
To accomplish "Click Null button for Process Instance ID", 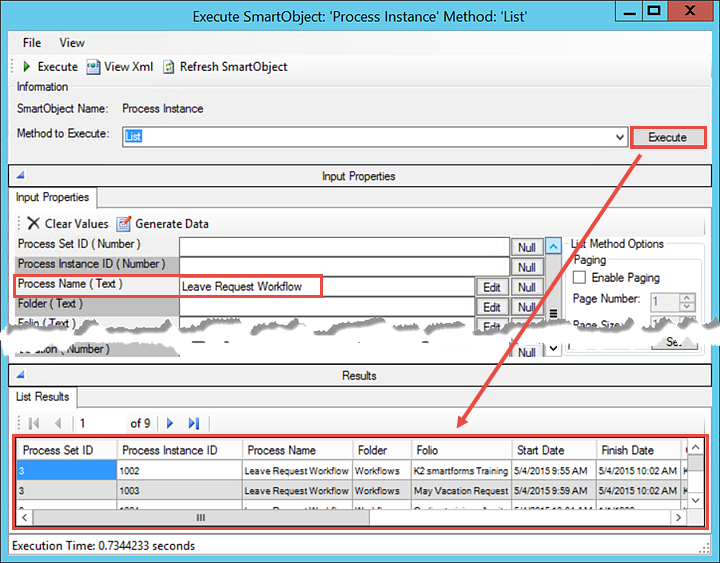I will click(527, 267).
